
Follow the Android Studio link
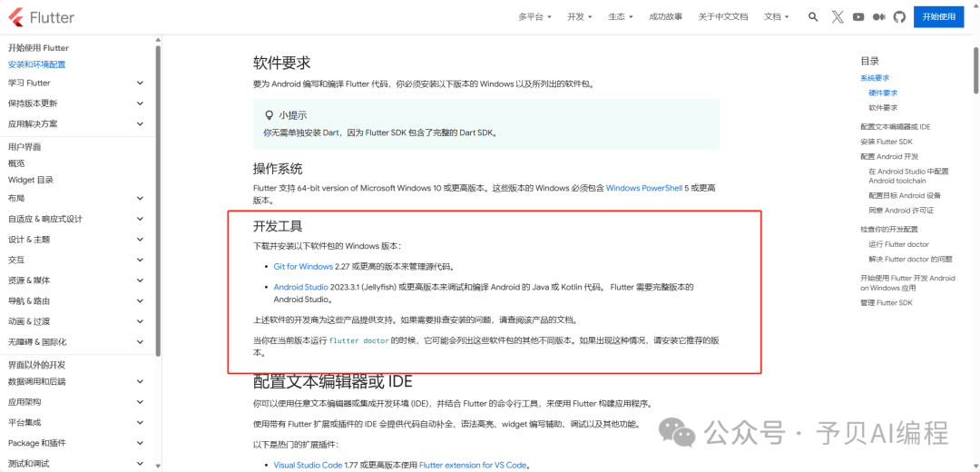click(x=300, y=287)
